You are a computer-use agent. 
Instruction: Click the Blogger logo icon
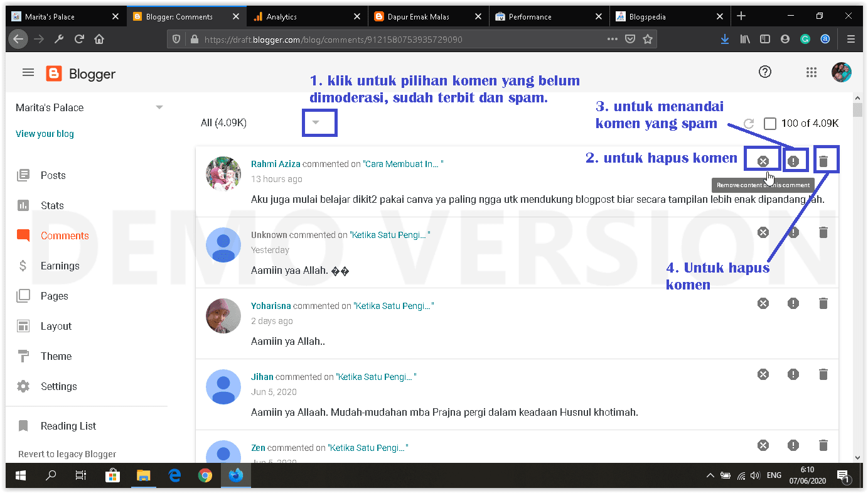click(x=54, y=74)
